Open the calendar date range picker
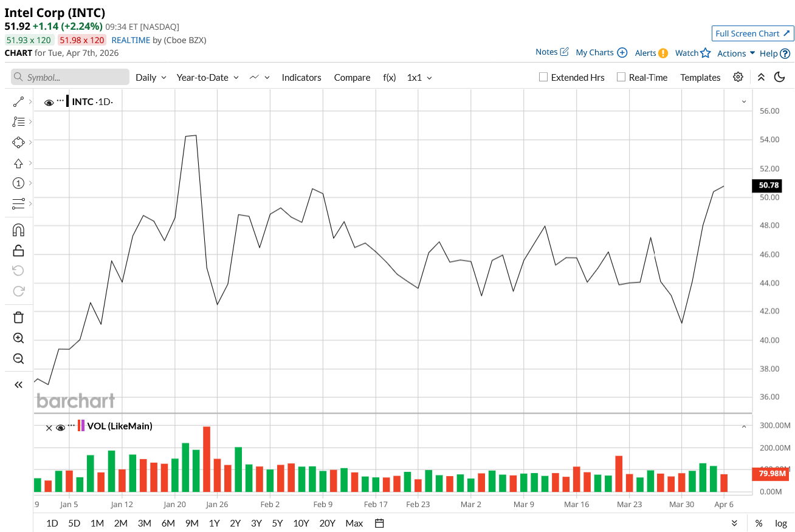795x532 pixels. click(x=380, y=523)
